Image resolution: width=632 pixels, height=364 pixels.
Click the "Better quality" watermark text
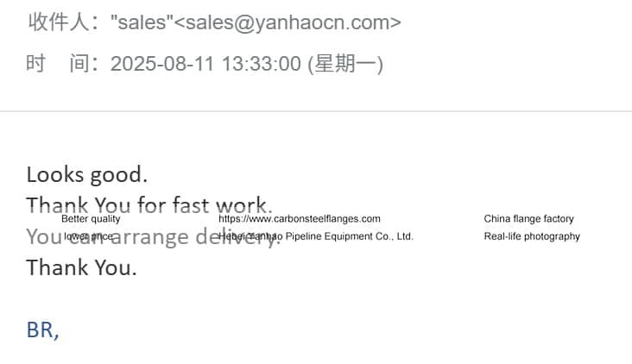91,219
